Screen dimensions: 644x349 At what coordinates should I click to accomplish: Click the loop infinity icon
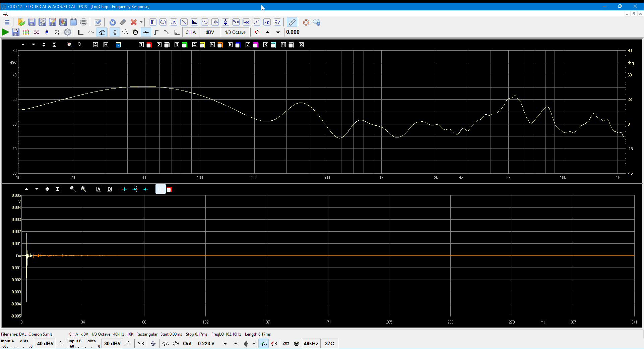click(x=37, y=32)
